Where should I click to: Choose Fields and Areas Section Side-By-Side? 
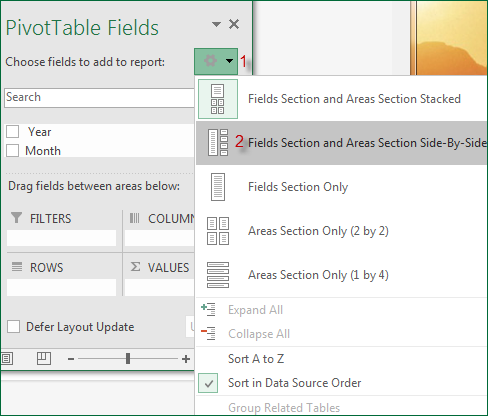point(341,143)
